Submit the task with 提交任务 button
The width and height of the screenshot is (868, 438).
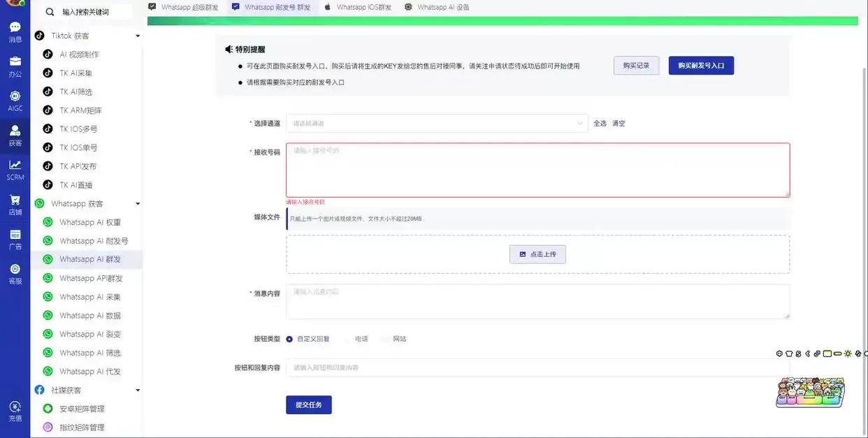click(308, 404)
